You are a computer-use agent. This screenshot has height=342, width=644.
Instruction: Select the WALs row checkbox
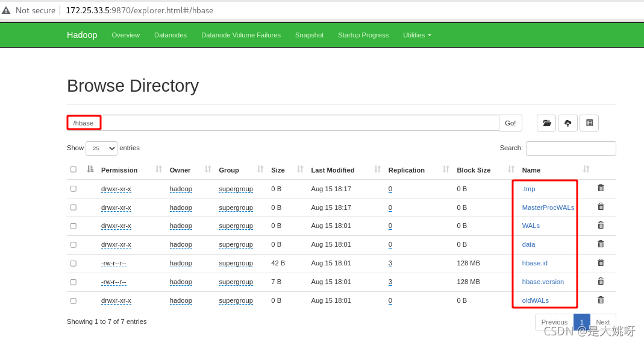click(x=73, y=226)
